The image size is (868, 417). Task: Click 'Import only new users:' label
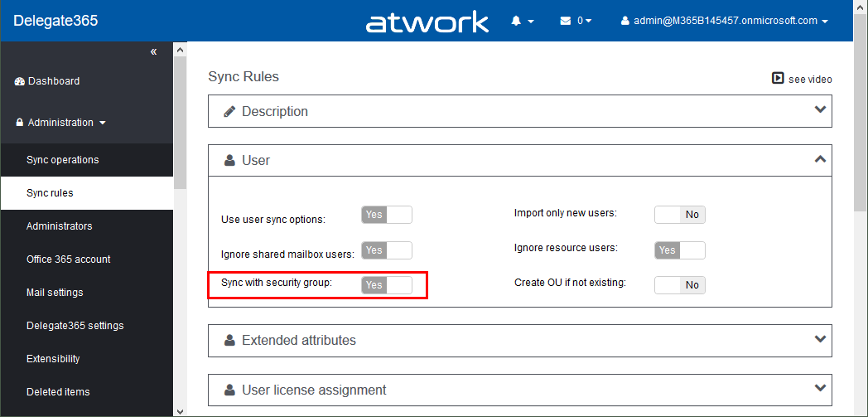pyautogui.click(x=565, y=213)
